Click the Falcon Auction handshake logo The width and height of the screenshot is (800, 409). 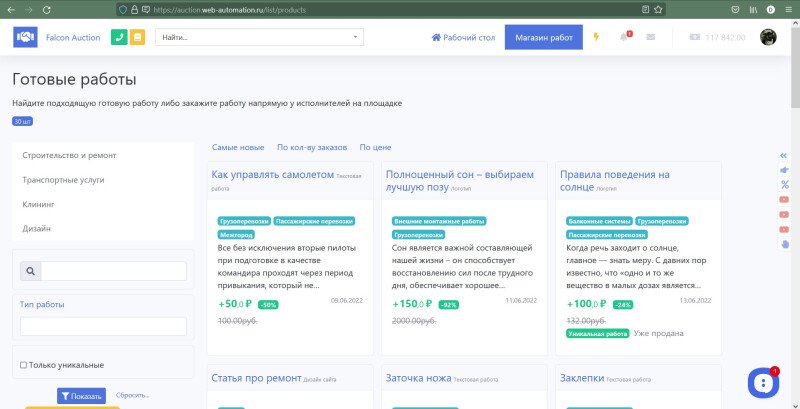(25, 37)
